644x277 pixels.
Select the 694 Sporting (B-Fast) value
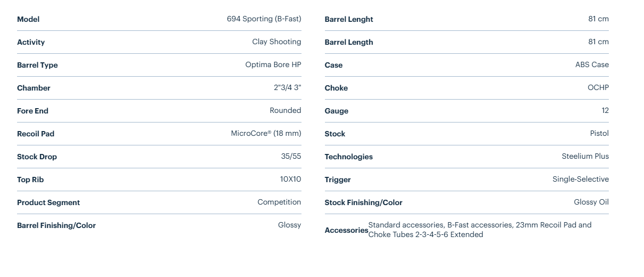(264, 19)
